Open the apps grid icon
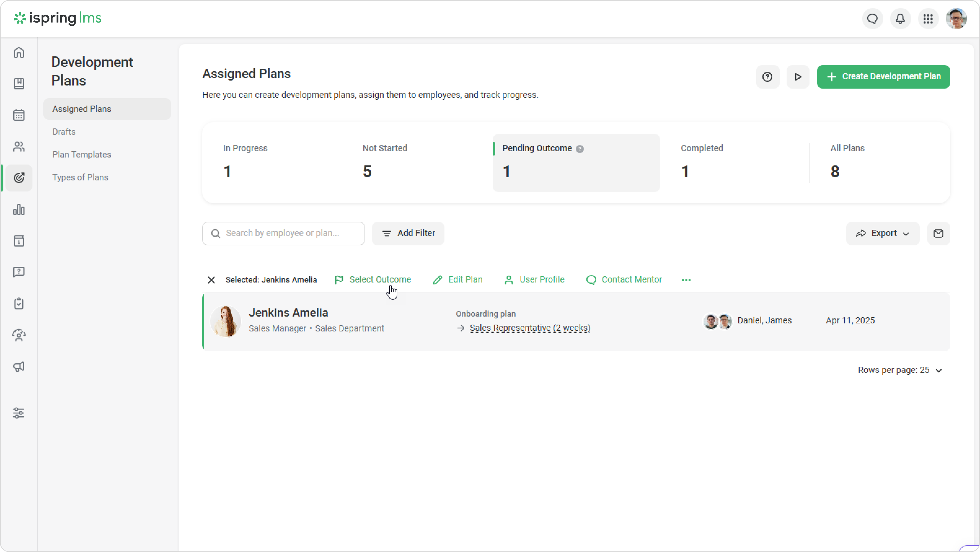Image resolution: width=980 pixels, height=552 pixels. click(x=928, y=19)
